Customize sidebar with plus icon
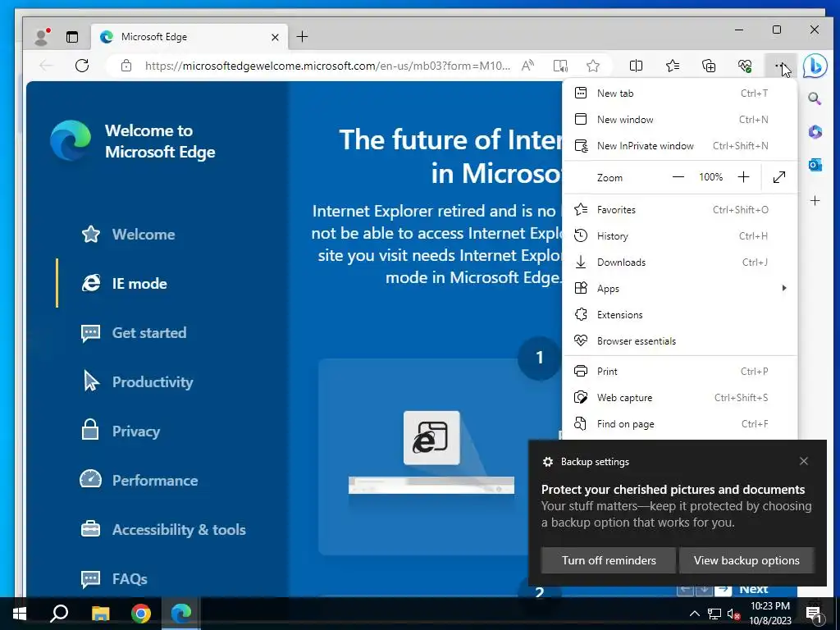 (x=815, y=200)
